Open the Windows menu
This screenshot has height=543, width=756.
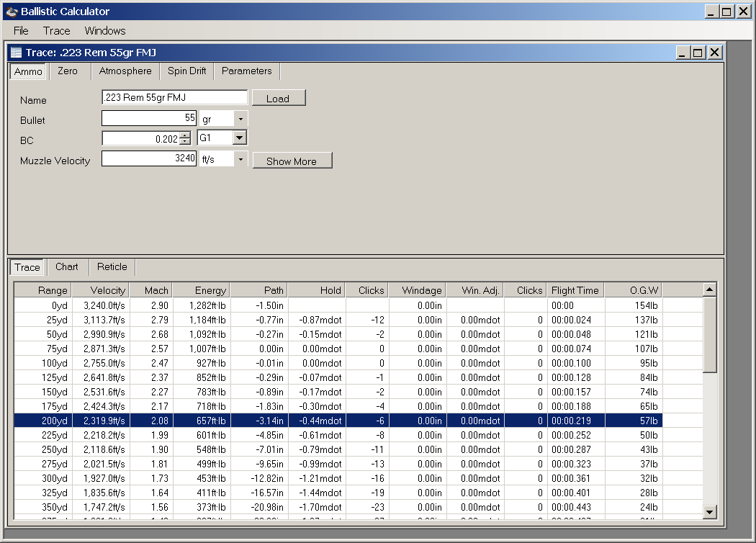coord(105,31)
